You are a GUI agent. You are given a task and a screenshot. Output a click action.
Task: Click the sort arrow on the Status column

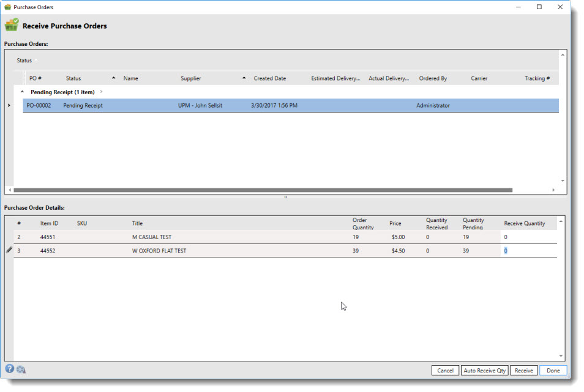113,78
